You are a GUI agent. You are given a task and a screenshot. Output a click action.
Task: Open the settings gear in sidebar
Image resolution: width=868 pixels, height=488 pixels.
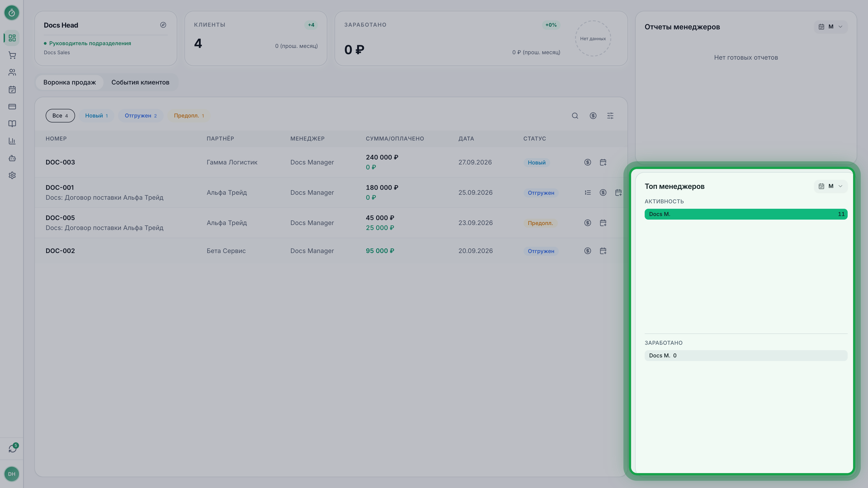pos(12,176)
